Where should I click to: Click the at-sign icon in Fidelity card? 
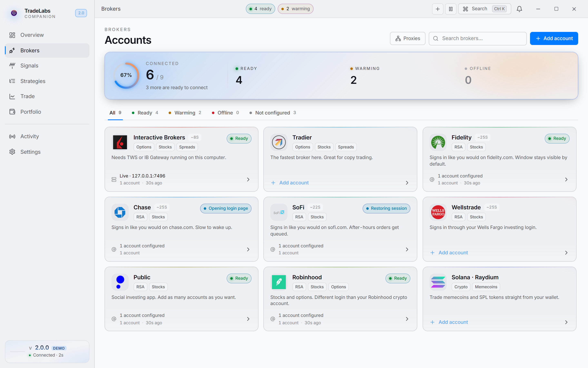[x=432, y=179]
